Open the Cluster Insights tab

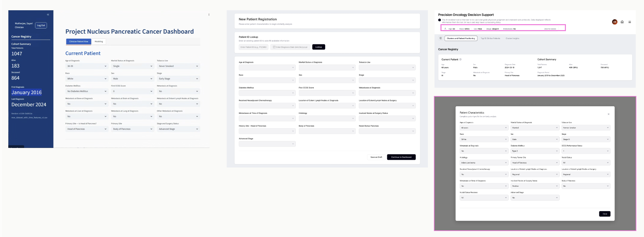512,38
